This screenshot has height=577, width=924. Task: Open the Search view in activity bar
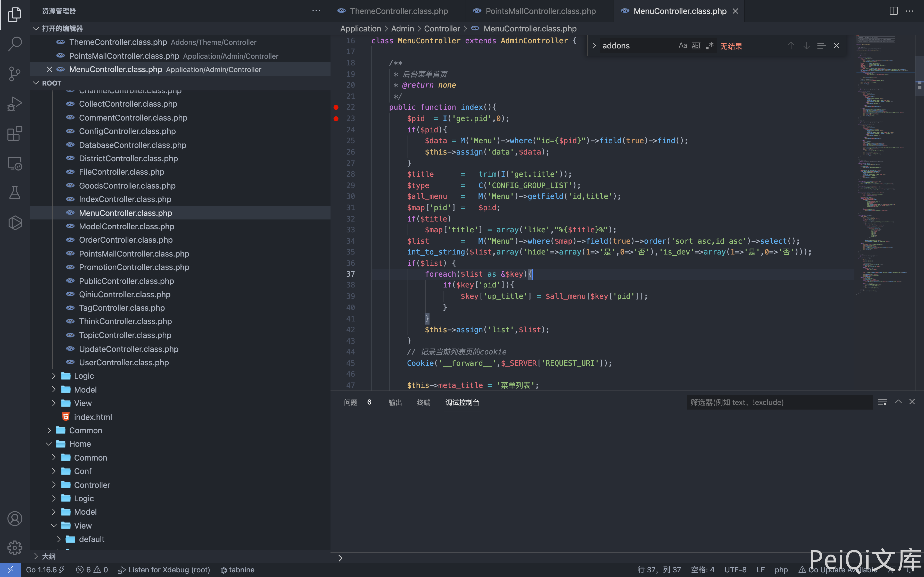[14, 44]
